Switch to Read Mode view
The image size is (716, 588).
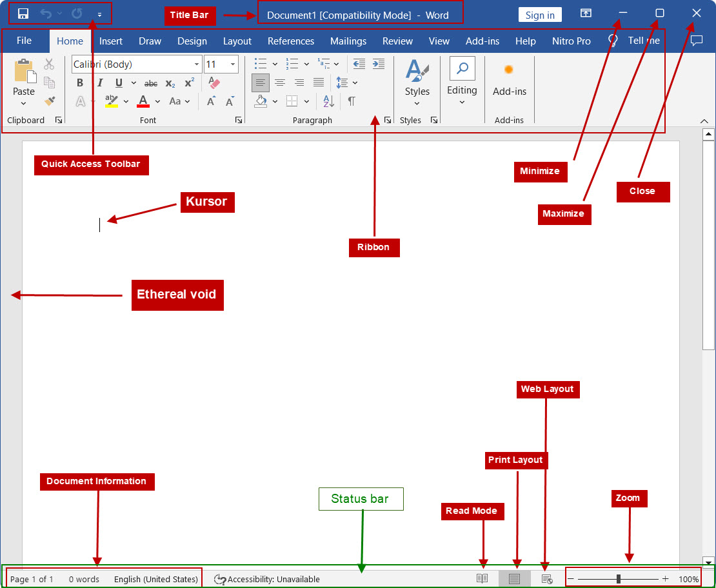click(x=482, y=579)
